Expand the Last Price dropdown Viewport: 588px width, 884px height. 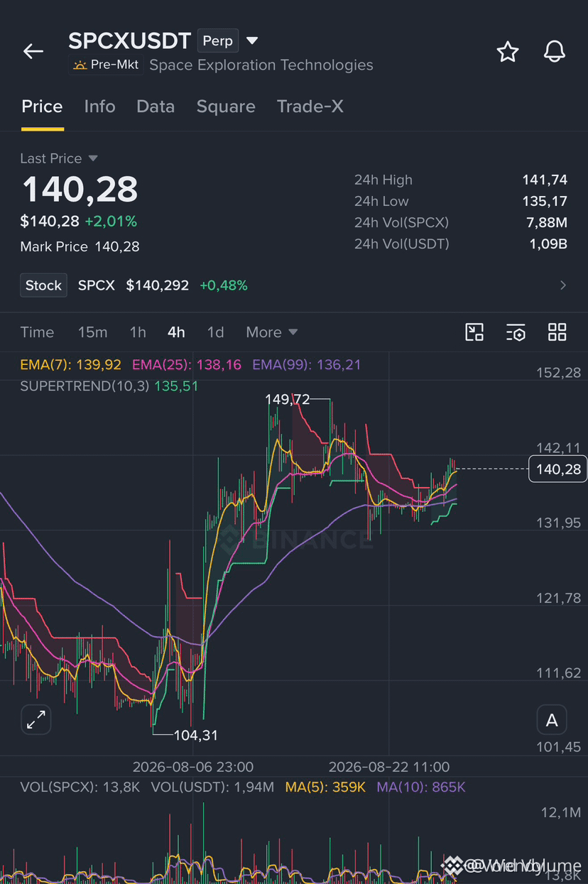pyautogui.click(x=93, y=158)
